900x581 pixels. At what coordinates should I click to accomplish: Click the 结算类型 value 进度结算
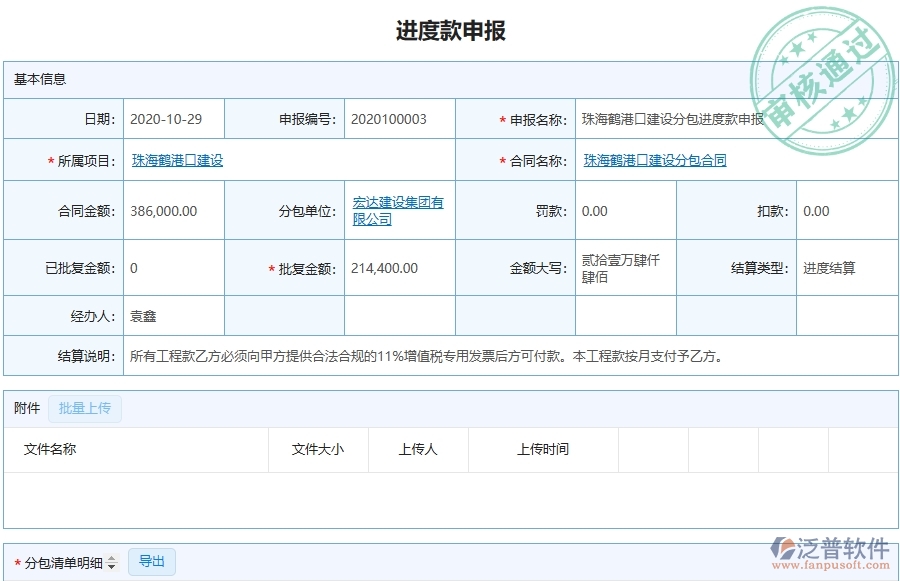[831, 267]
